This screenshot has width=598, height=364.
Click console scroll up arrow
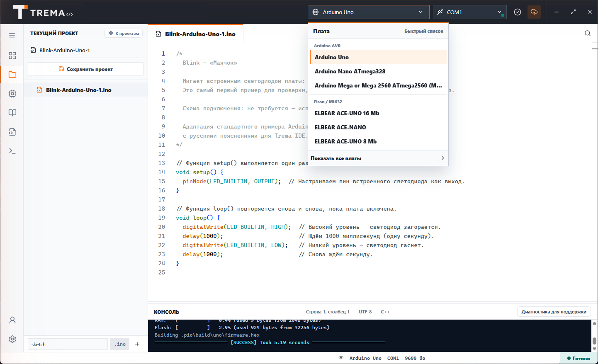[594, 323]
